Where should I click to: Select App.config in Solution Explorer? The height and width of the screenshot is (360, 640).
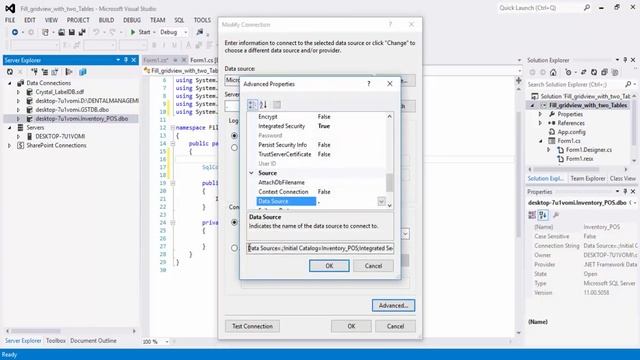571,132
